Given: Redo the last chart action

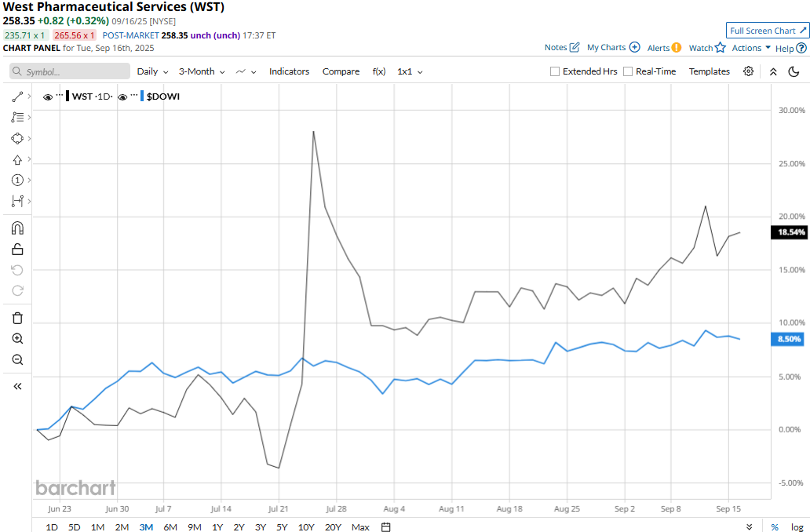Looking at the screenshot, I should coord(17,291).
